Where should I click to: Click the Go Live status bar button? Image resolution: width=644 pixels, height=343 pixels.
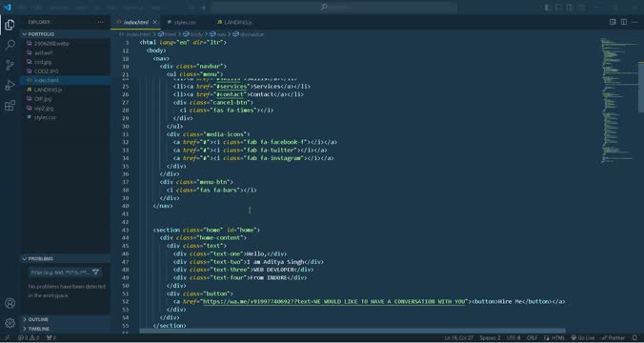pos(583,337)
